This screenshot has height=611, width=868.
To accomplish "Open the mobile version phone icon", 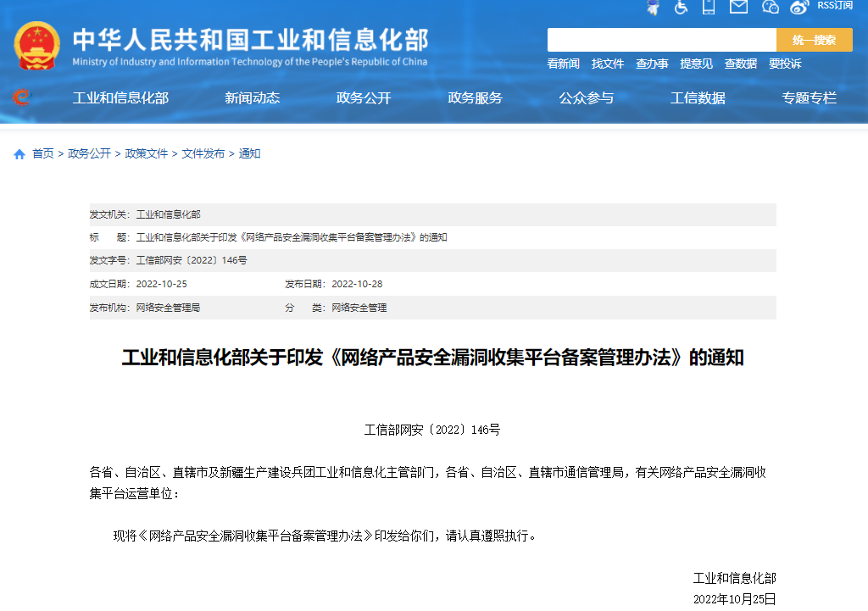I will tap(709, 8).
